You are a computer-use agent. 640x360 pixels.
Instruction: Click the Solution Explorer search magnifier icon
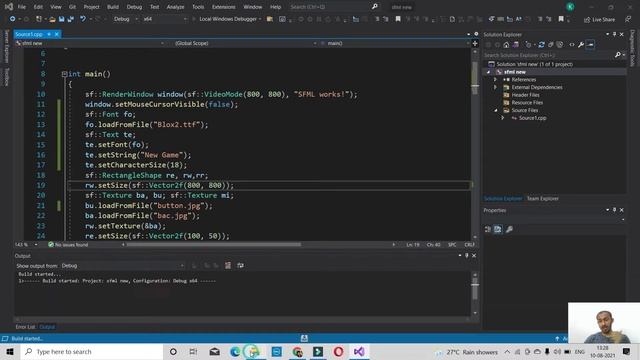point(618,55)
